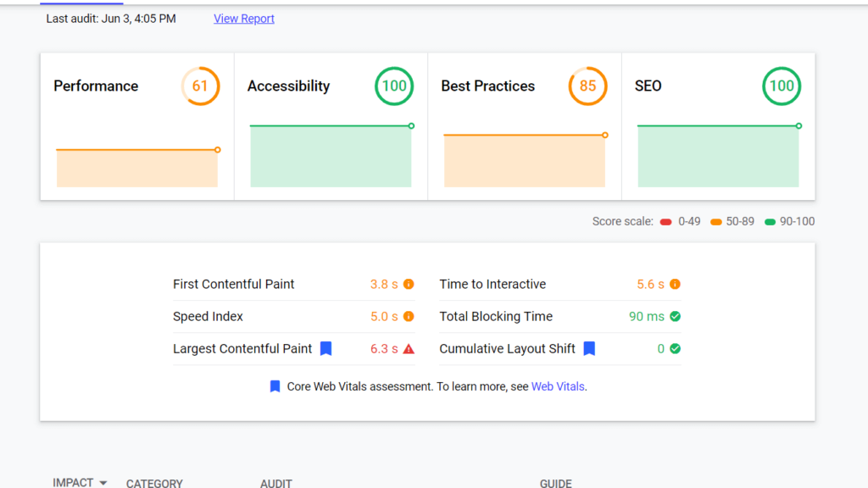Click the bookmark icon beside Cumulative Layout Shift
The image size is (868, 488).
590,348
